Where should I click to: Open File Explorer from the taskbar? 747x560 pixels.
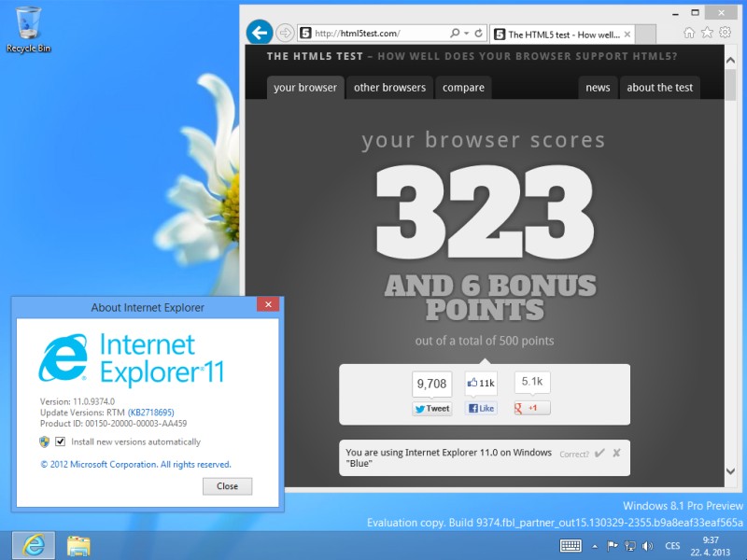[x=78, y=546]
